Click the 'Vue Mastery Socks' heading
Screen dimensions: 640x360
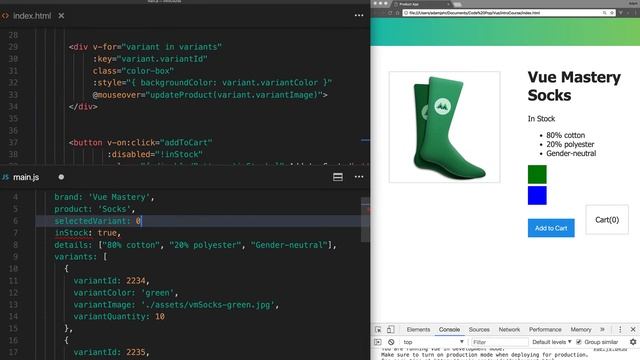(x=574, y=86)
